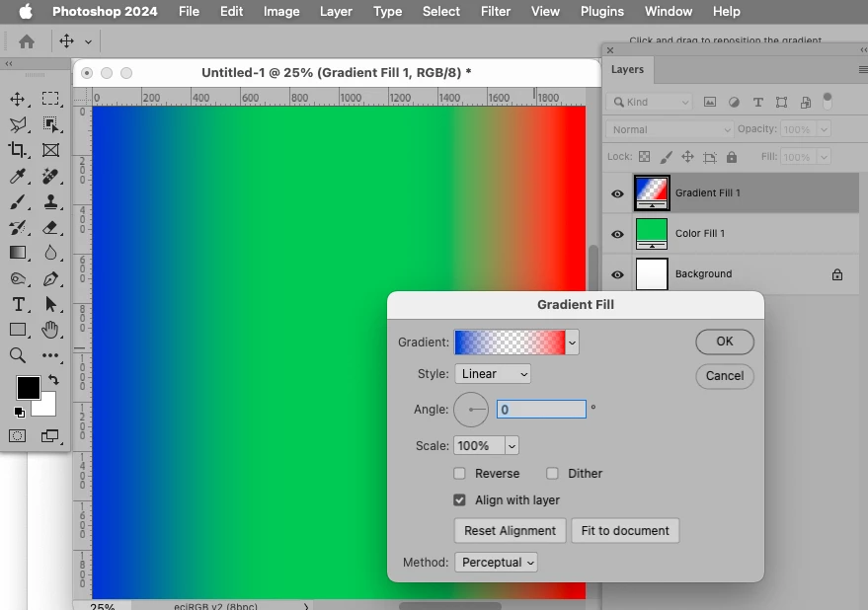Viewport: 868px width, 610px height.
Task: Select the Crop tool
Action: click(17, 150)
